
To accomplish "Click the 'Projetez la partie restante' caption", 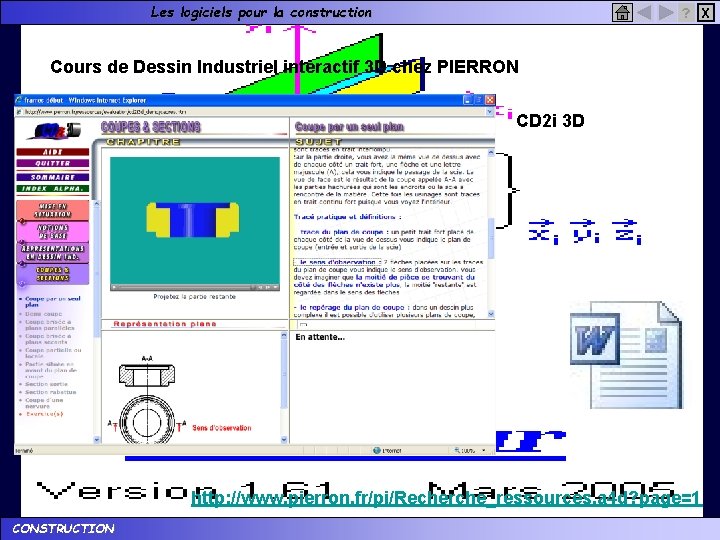I will 195,297.
